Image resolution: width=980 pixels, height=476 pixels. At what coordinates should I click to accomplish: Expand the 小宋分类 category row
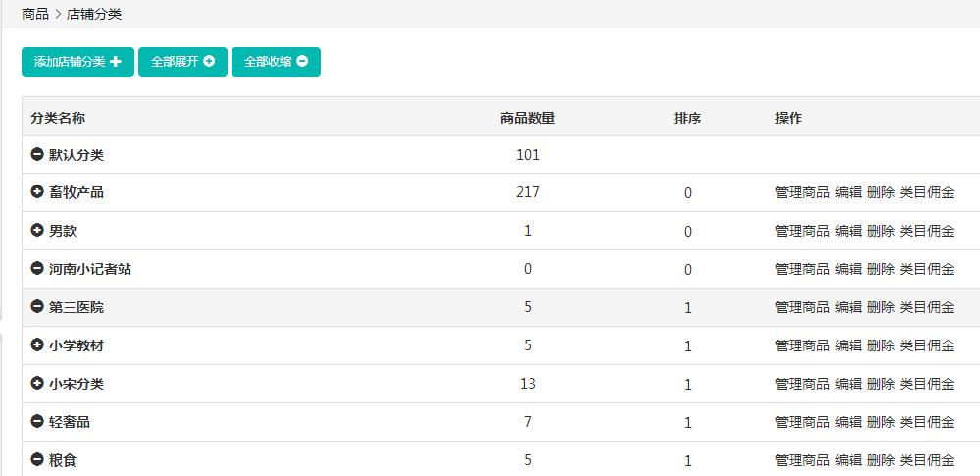click(37, 384)
